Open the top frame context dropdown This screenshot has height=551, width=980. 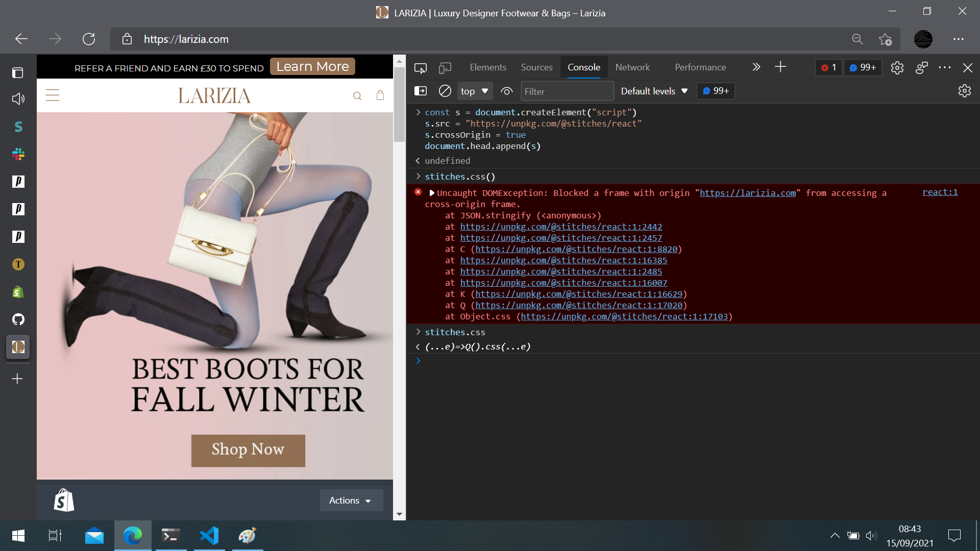(474, 91)
